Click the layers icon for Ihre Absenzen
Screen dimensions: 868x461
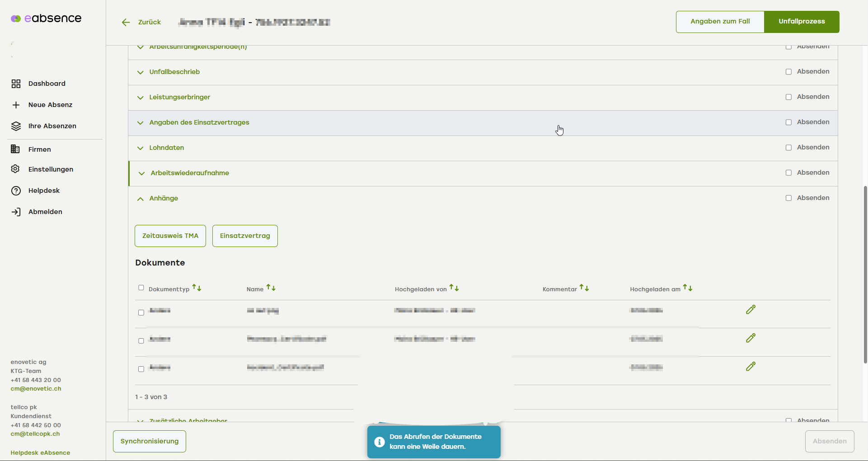click(16, 126)
